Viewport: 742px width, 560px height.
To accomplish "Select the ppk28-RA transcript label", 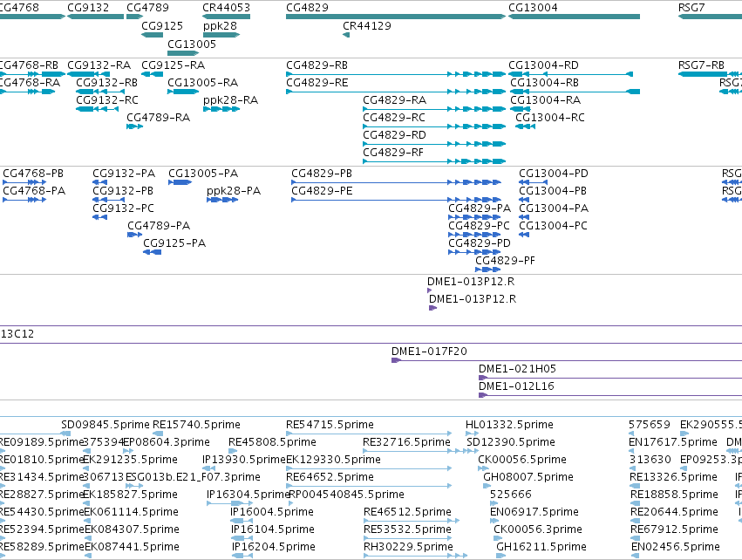I will tap(230, 100).
